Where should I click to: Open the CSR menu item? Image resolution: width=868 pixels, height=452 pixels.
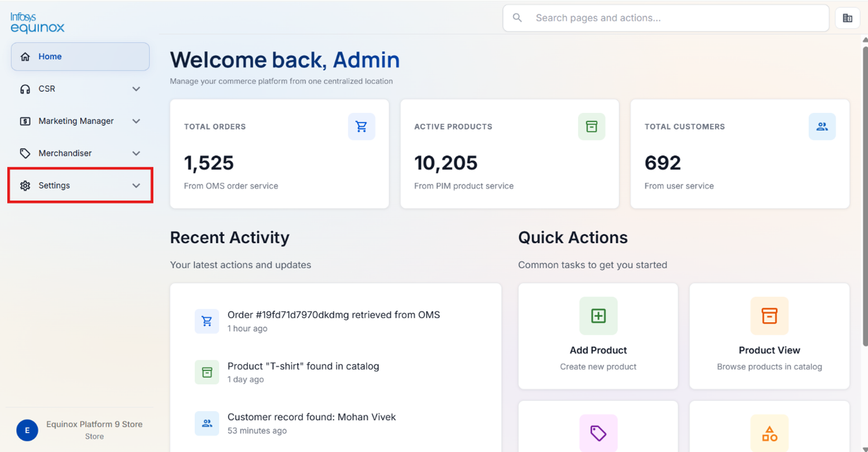point(80,89)
